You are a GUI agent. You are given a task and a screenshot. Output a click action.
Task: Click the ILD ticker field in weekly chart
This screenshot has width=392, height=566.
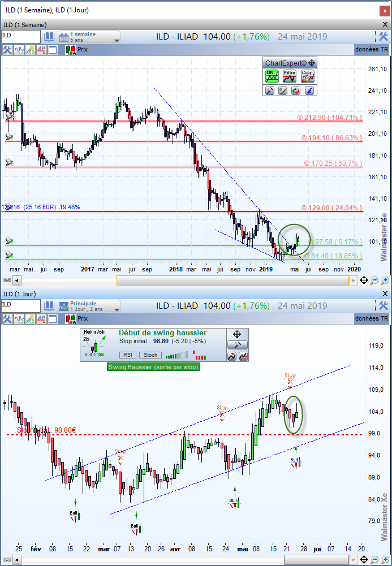point(20,36)
